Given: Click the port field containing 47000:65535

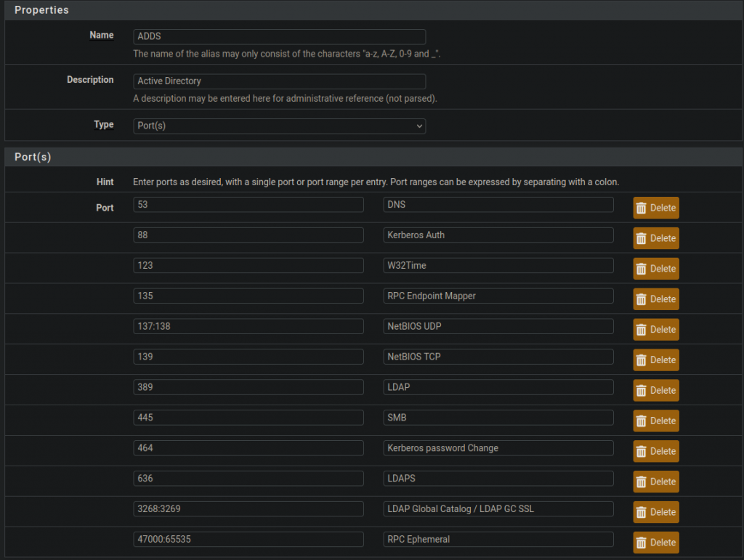Looking at the screenshot, I should click(x=248, y=539).
